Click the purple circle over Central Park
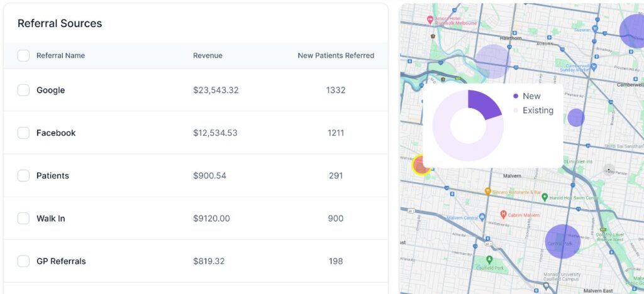The width and height of the screenshot is (644, 294). [x=563, y=241]
